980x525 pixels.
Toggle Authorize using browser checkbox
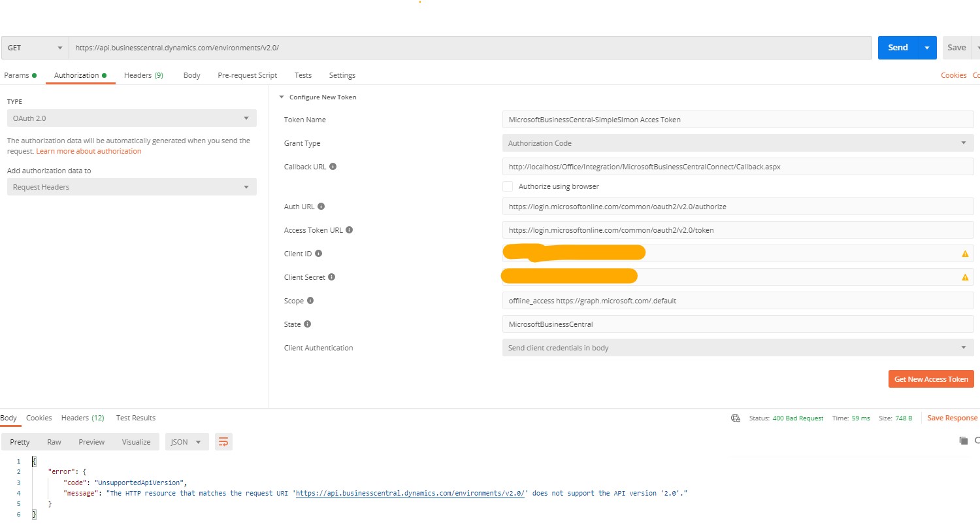508,186
